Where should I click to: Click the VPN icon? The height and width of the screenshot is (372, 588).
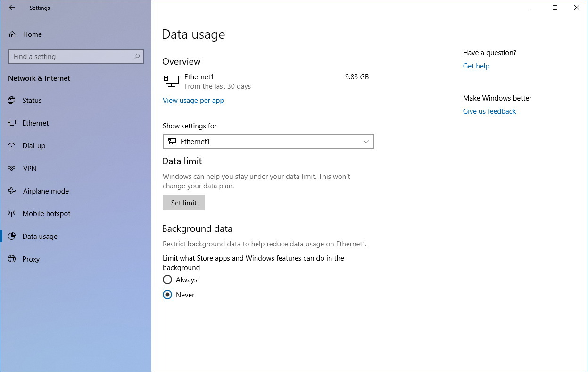[12, 169]
